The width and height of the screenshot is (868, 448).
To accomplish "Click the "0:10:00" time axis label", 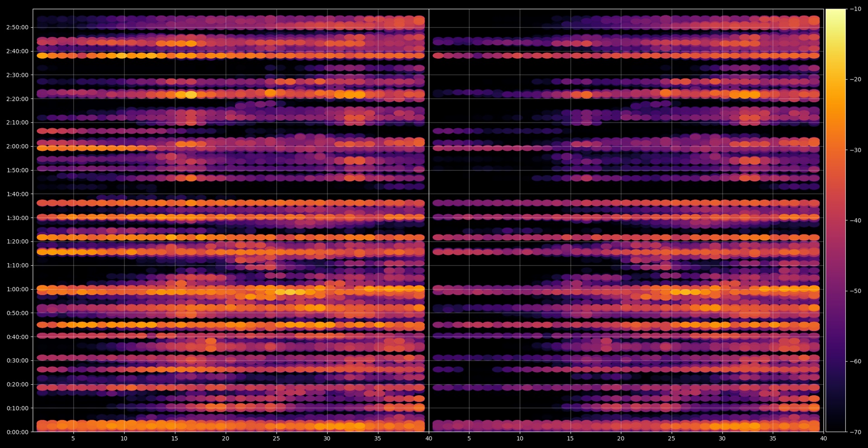I will pyautogui.click(x=17, y=408).
